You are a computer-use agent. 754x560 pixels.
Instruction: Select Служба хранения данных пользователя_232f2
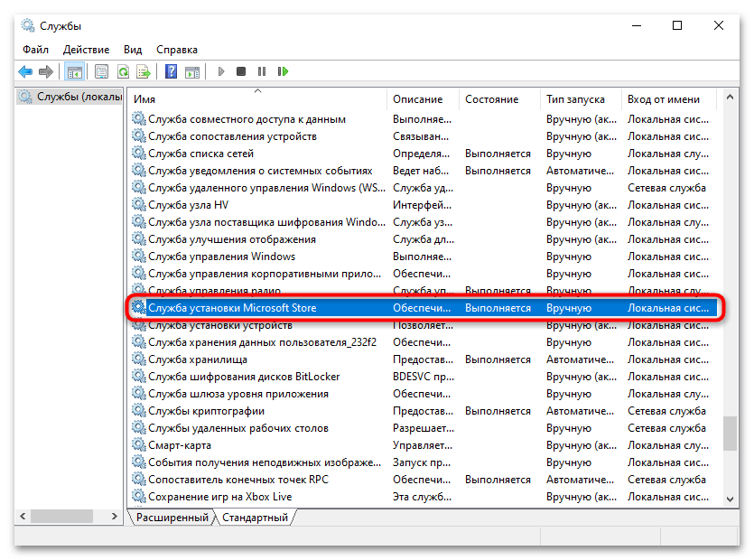pos(424,342)
